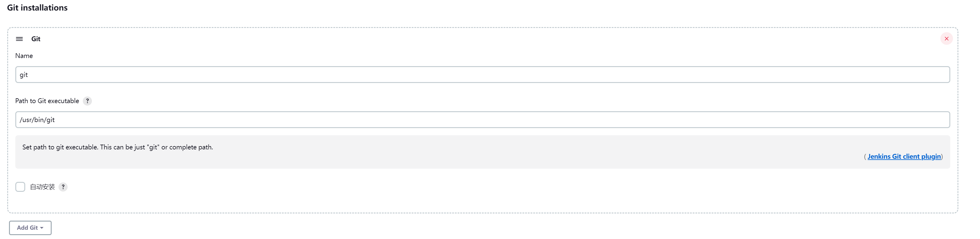Screen dimensions: 980x239
Task: Click the word Jenkins in the help link
Action: (879, 156)
